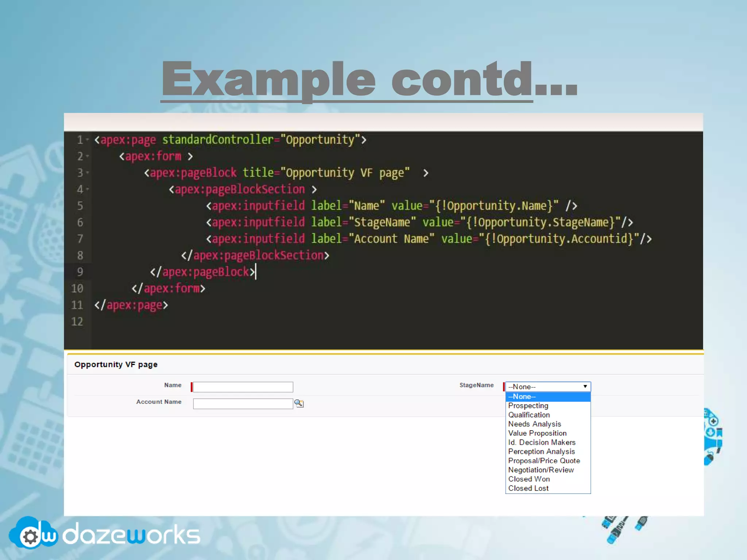Click the Name input field
This screenshot has width=747, height=560.
(x=243, y=387)
